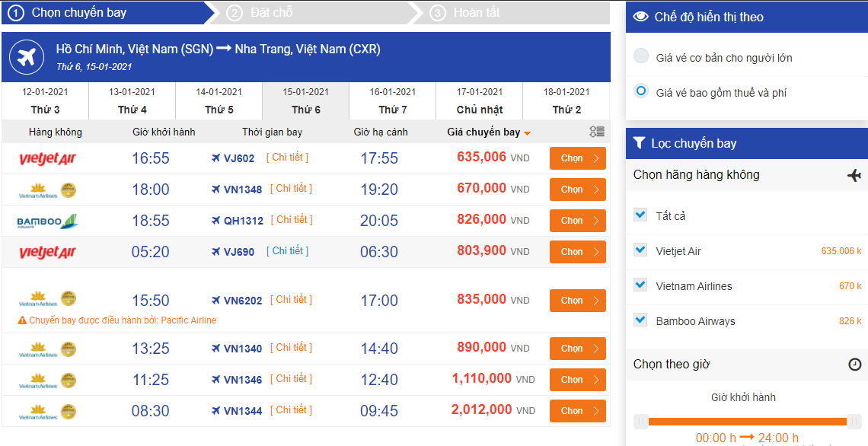Choose flight VN1346 with Chọn button
This screenshot has width=868, height=446.
click(x=578, y=379)
